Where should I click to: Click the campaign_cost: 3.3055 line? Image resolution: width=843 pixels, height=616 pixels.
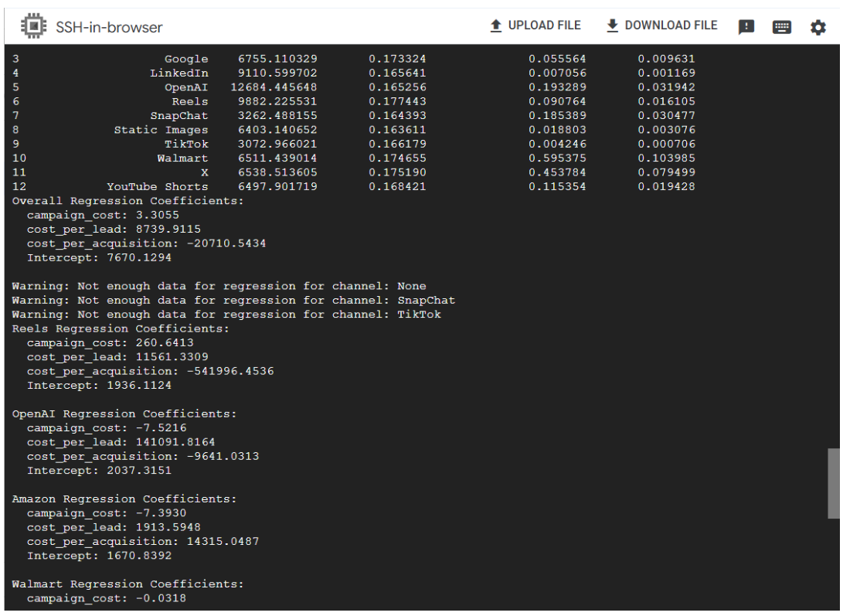click(103, 215)
